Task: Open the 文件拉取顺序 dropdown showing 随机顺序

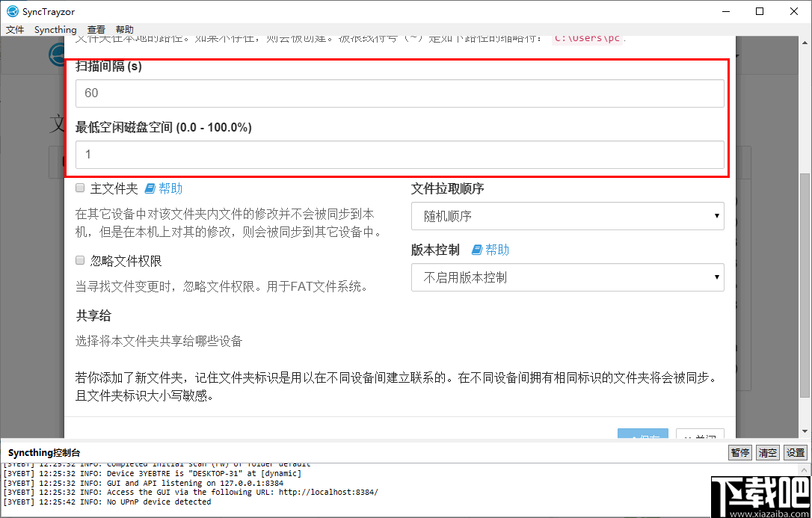Action: click(x=567, y=216)
